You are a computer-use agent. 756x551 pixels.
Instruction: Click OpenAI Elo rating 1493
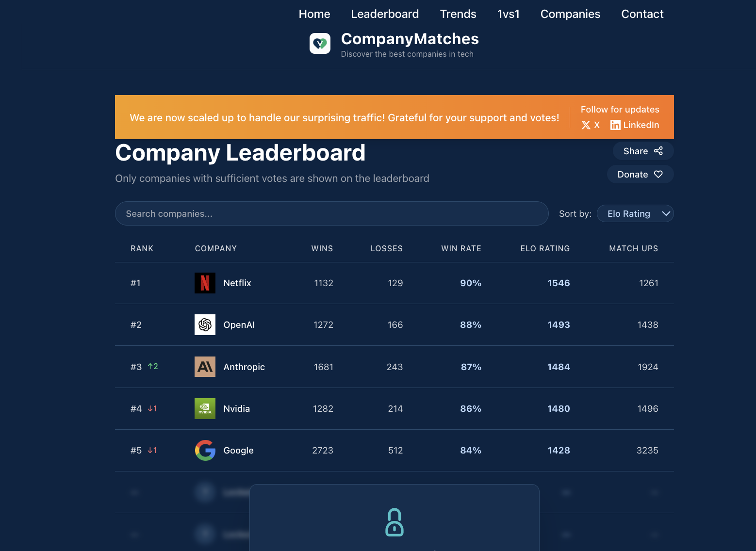[x=559, y=324]
